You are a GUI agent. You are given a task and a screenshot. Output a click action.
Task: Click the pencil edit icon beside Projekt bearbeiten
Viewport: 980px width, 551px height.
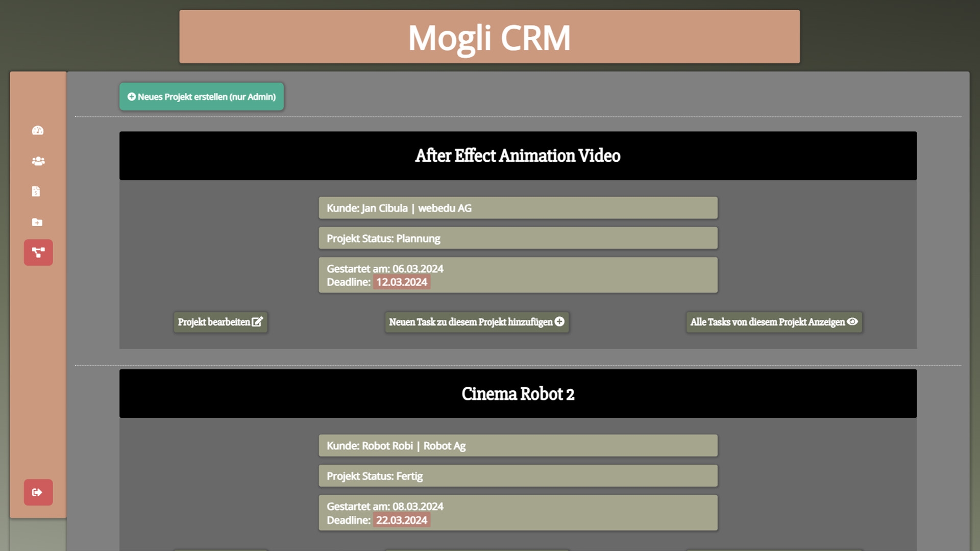(257, 322)
